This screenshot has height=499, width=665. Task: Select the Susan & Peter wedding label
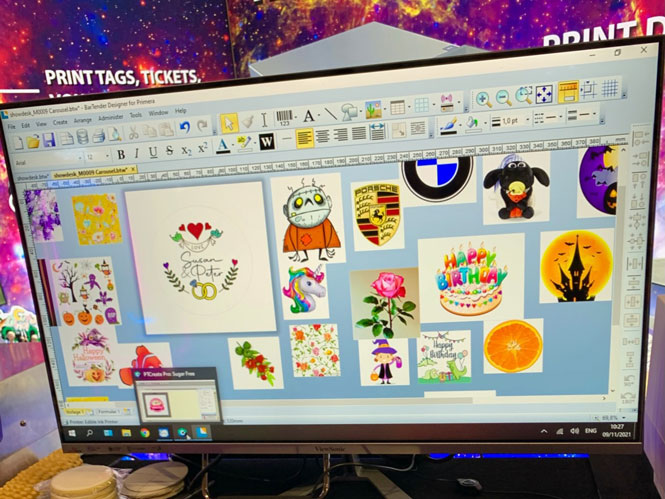pos(199,257)
